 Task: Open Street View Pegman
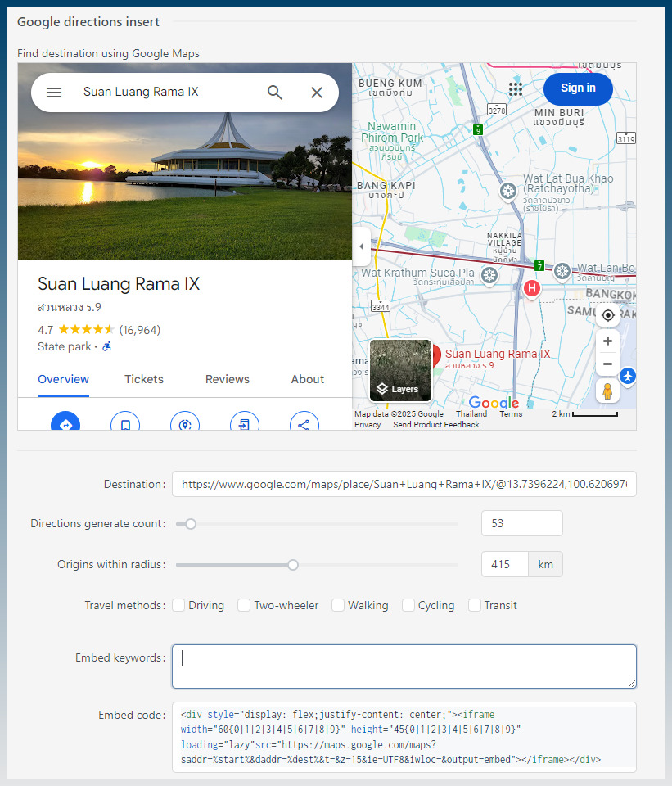click(x=607, y=391)
